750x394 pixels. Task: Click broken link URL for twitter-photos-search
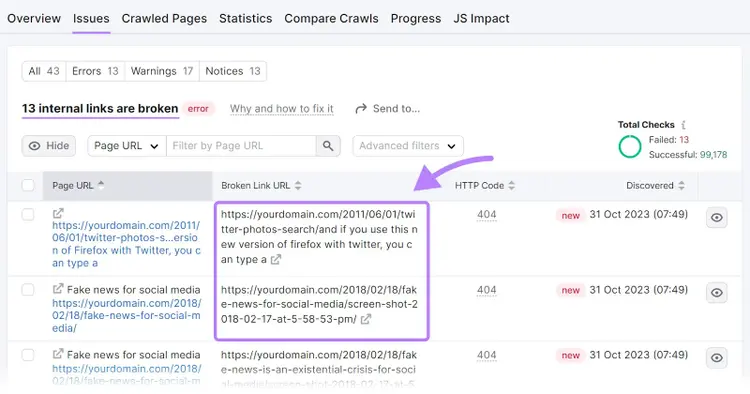click(x=319, y=237)
